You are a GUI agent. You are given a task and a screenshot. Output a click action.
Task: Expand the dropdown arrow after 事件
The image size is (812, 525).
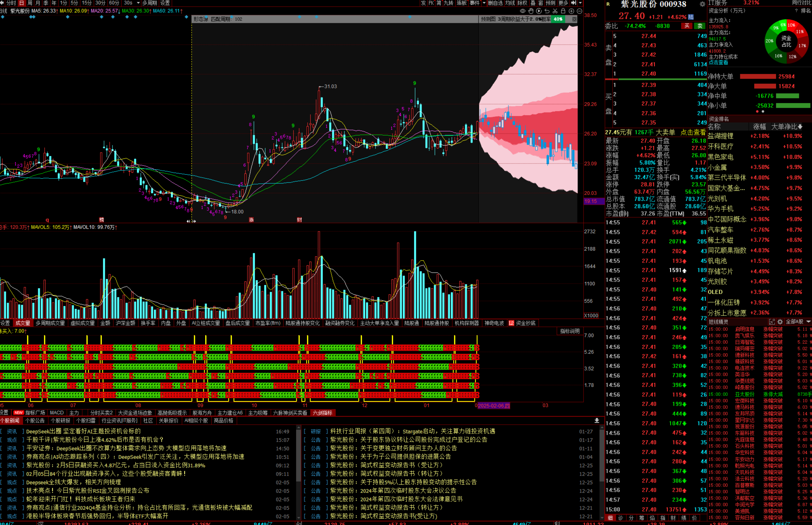point(484,3)
